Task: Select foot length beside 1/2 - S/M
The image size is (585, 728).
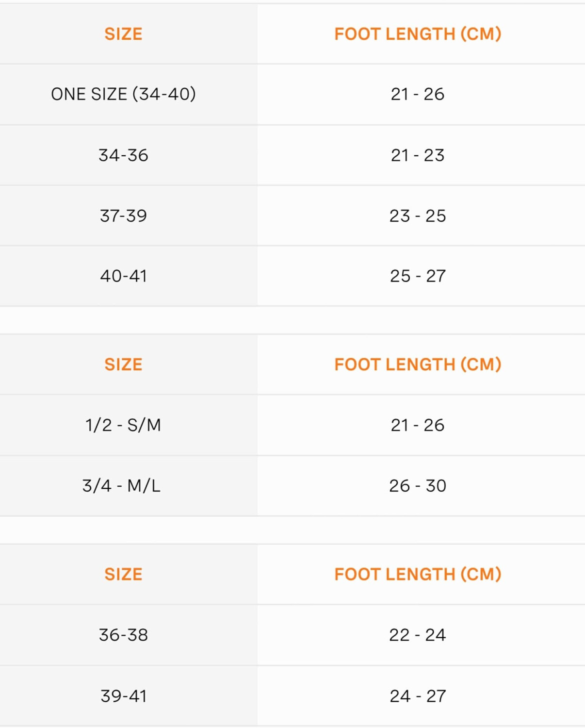Action: [x=417, y=425]
